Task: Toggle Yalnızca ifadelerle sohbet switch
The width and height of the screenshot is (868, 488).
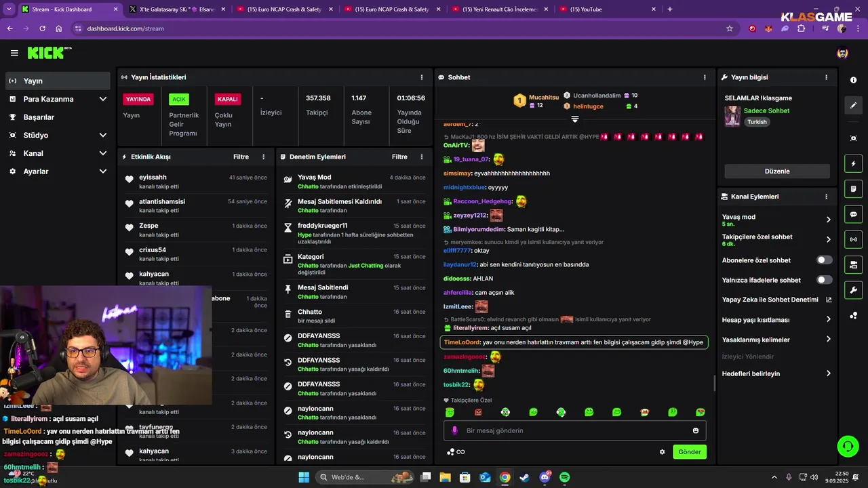Action: coord(825,280)
